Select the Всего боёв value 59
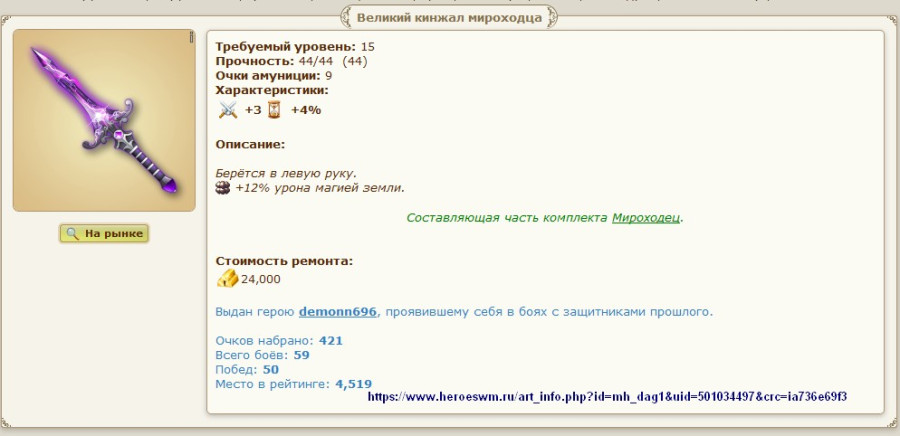This screenshot has height=436, width=900. coord(301,355)
